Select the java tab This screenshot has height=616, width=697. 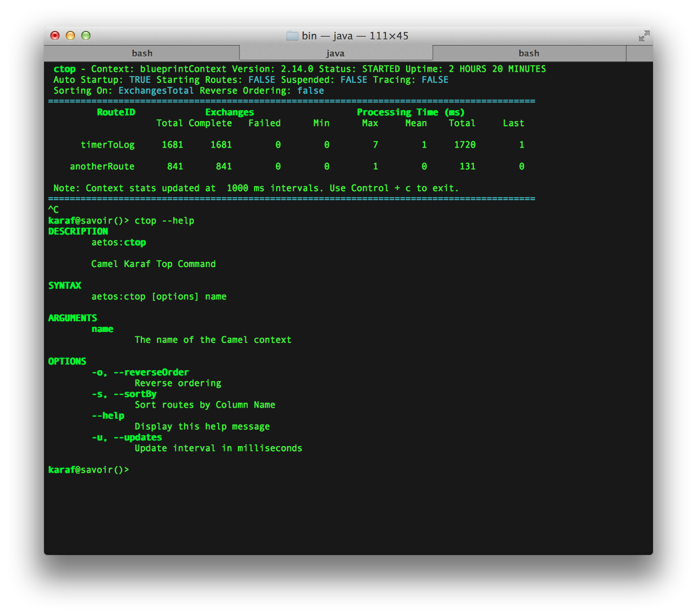[335, 53]
